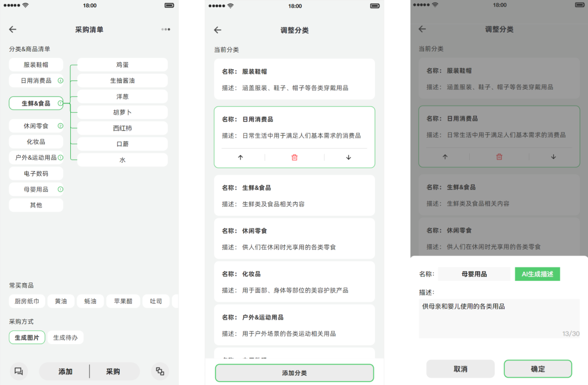The width and height of the screenshot is (588, 385).
Task: Choose 西红柿 from the product list
Action: pos(122,129)
